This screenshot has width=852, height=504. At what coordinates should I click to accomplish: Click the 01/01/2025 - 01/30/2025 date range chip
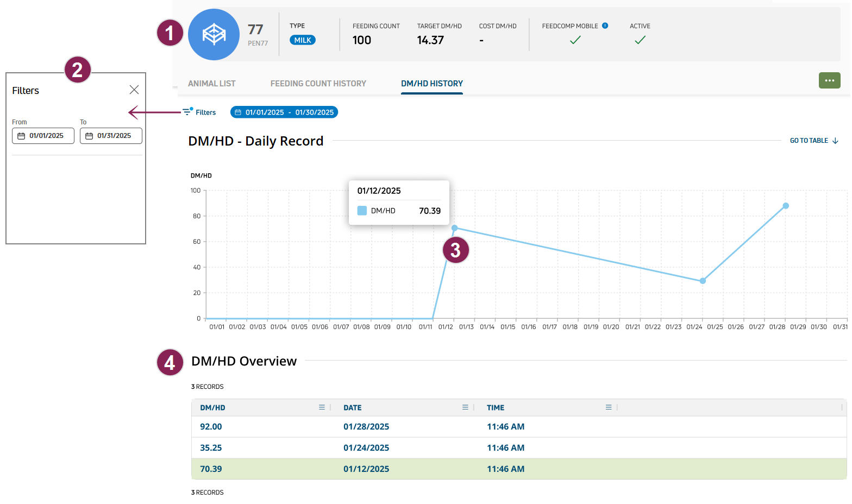tap(284, 112)
